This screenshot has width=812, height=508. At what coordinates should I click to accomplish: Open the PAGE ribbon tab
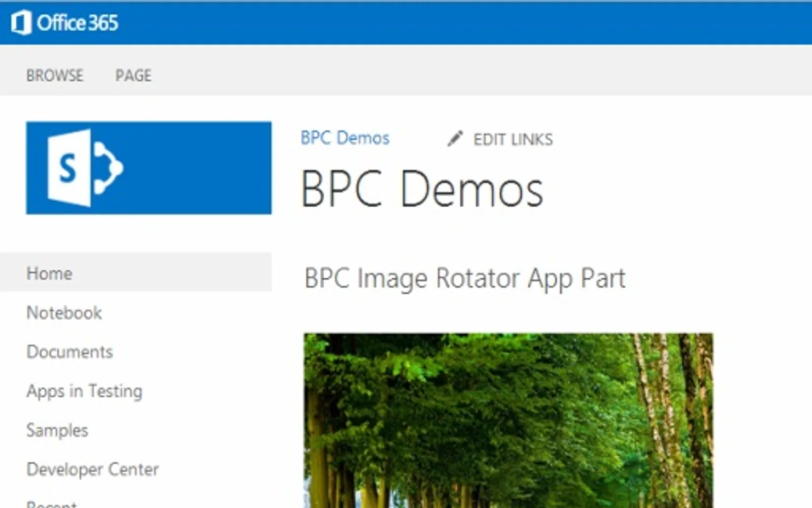click(x=133, y=75)
